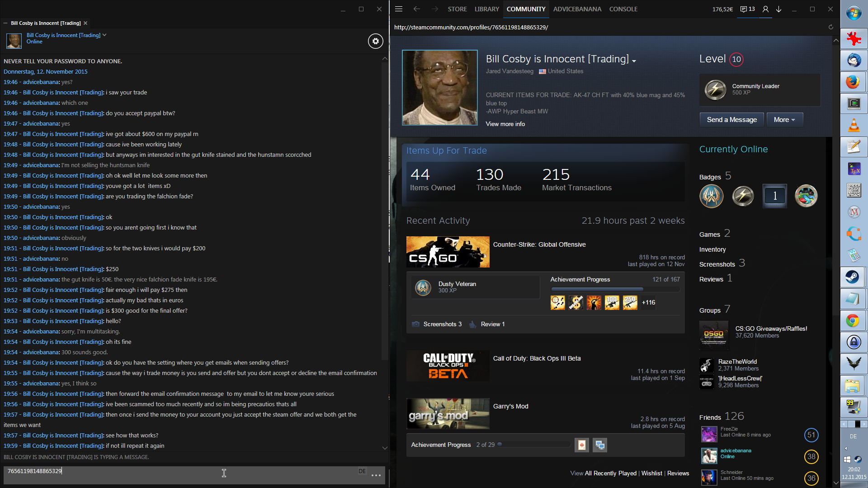Open friends icon in top bar

point(765,9)
